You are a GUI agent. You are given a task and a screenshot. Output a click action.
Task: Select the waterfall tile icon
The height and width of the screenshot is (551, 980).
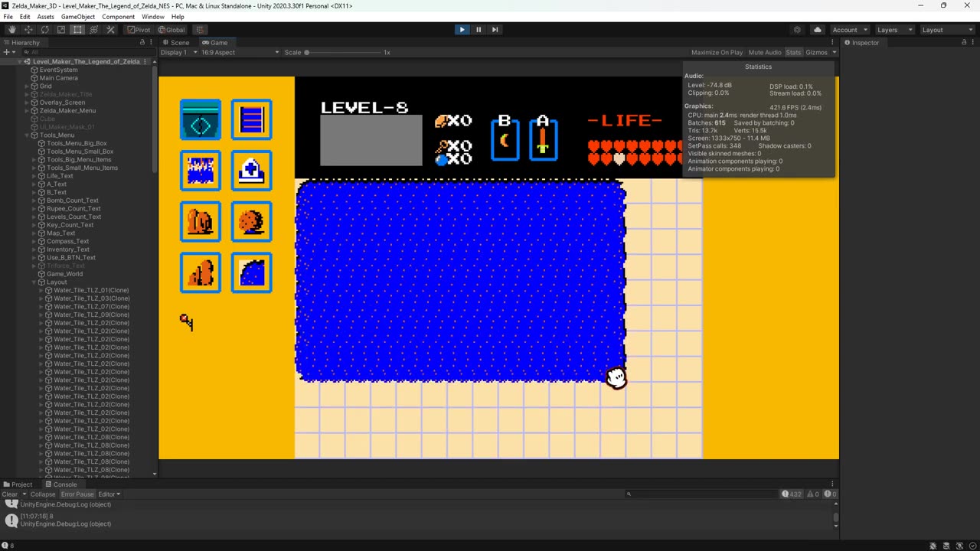201,171
